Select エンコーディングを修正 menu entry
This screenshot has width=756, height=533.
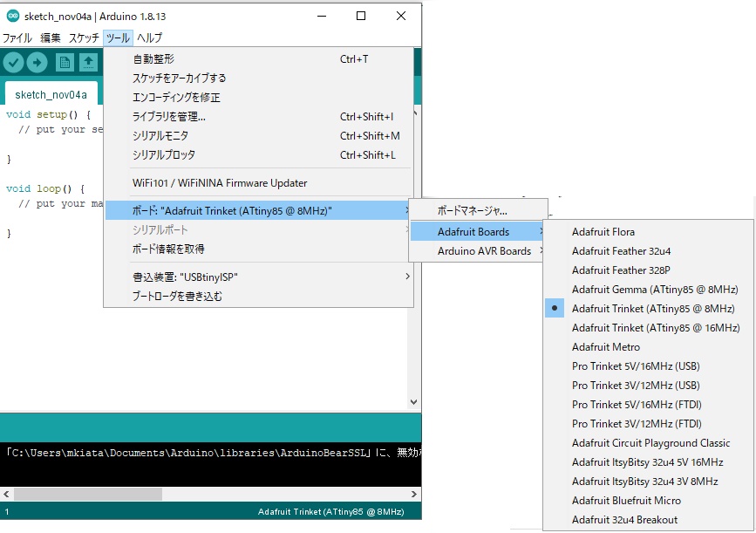click(x=258, y=98)
